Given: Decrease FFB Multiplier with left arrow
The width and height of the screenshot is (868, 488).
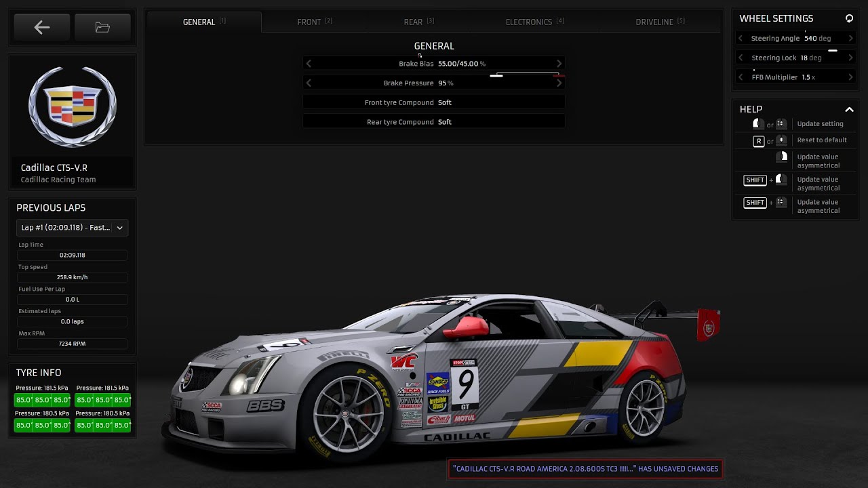Looking at the screenshot, I should (x=741, y=77).
